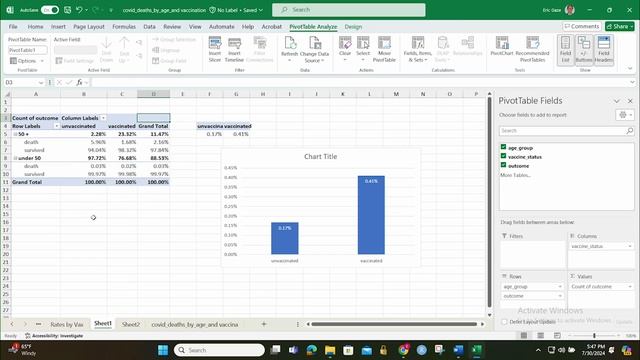
Task: Switch to the Sheet2 tab
Action: [x=131, y=324]
